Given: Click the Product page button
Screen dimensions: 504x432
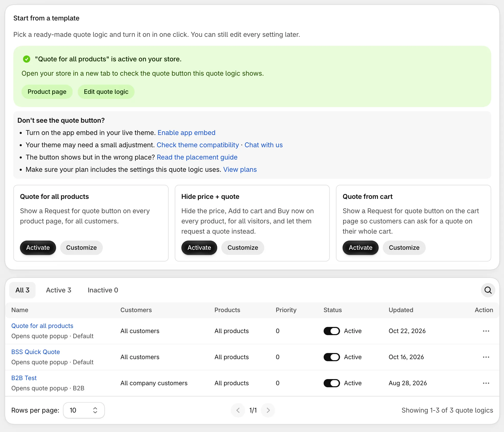Looking at the screenshot, I should 47,92.
